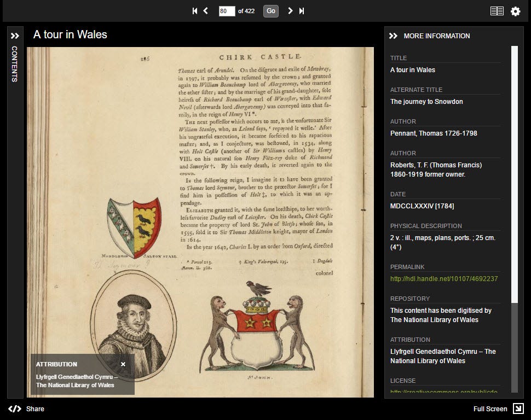
Task: Click the MORE INFORMATION panel heading
Action: coord(437,36)
